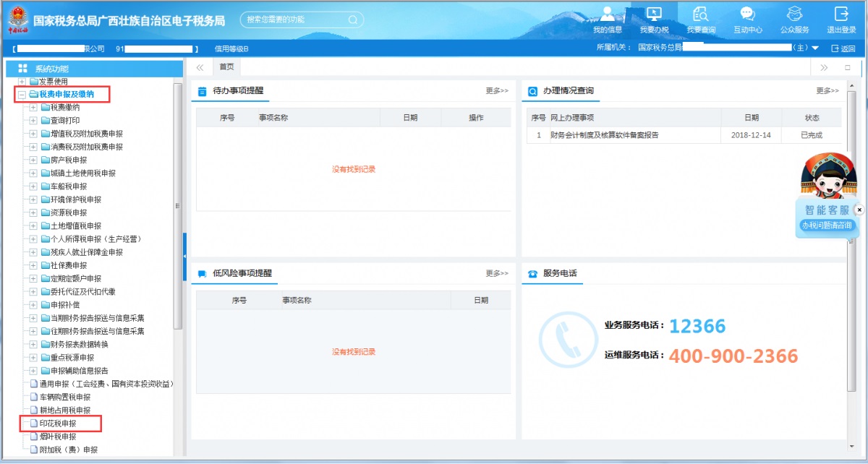Close the 智能客服 floating widget

click(x=859, y=210)
